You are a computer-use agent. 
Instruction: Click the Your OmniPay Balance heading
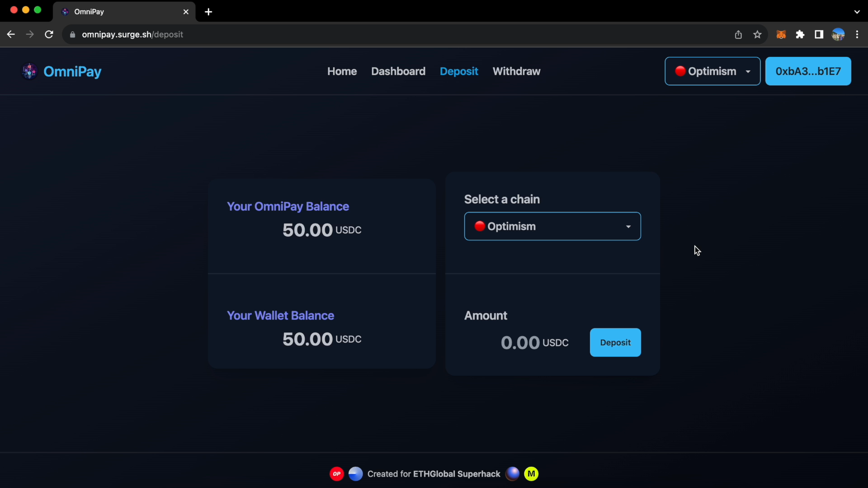pyautogui.click(x=288, y=206)
